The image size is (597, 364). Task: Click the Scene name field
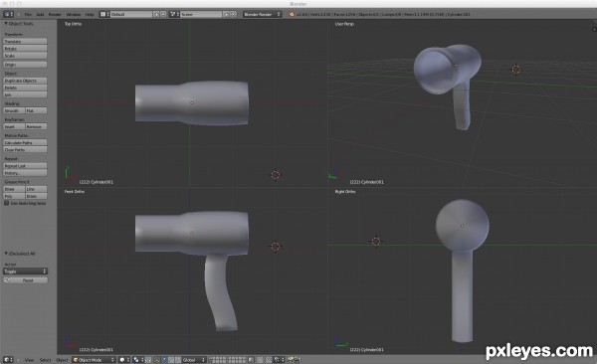[x=201, y=14]
